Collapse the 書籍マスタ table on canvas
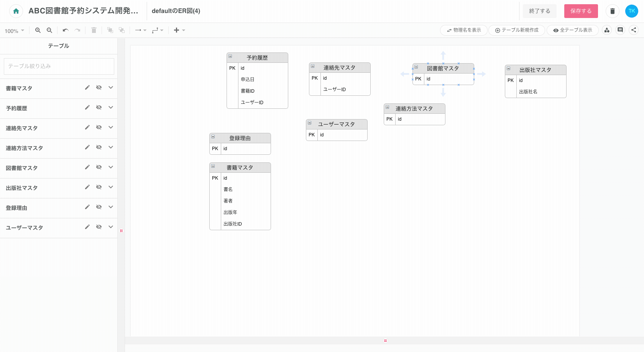Image resolution: width=644 pixels, height=352 pixels. tap(213, 167)
